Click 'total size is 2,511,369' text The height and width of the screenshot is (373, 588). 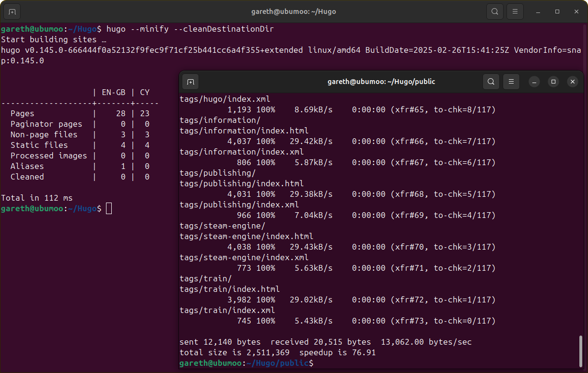235,352
